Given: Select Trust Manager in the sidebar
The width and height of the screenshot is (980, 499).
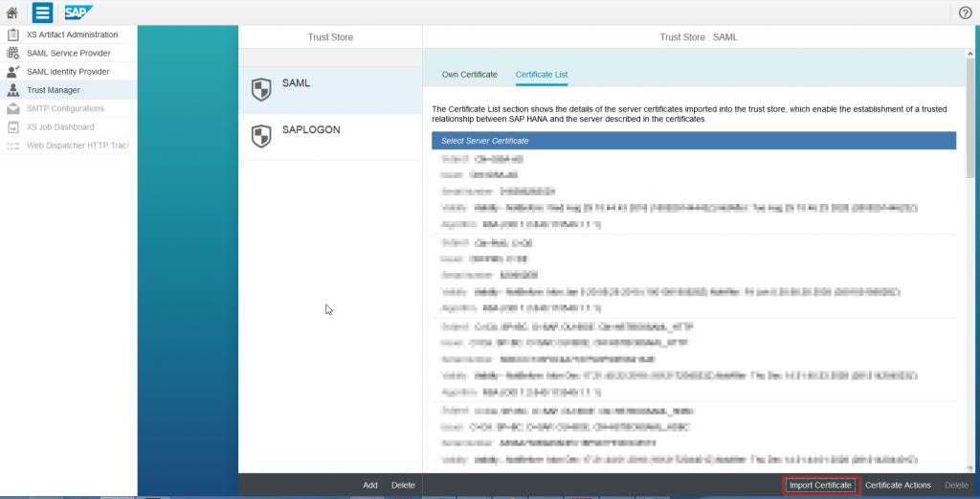Looking at the screenshot, I should tap(69, 90).
